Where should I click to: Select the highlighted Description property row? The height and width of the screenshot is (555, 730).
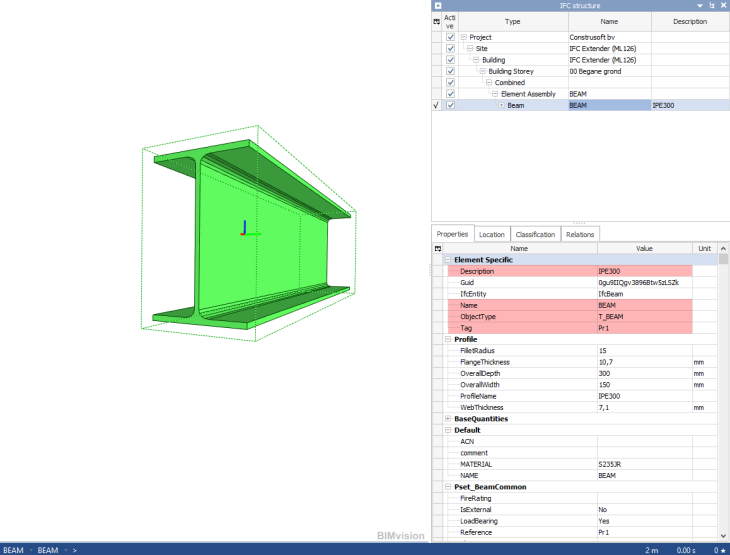click(570, 271)
